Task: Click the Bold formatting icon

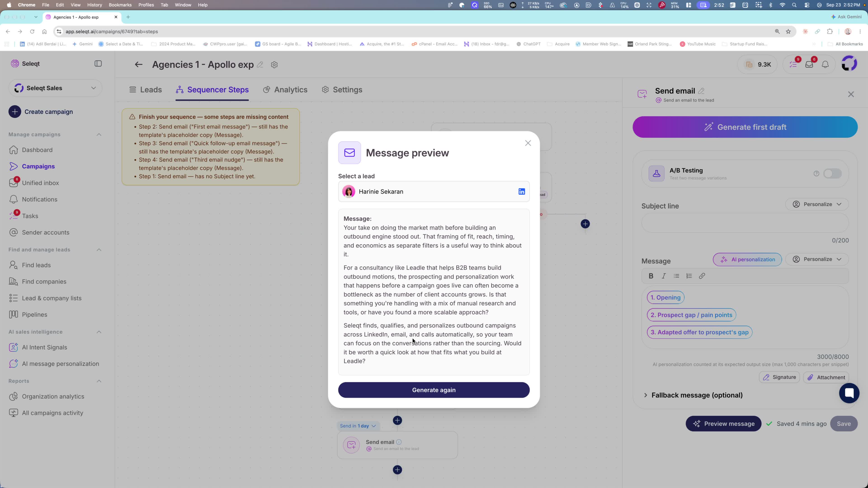Action: coord(651,276)
